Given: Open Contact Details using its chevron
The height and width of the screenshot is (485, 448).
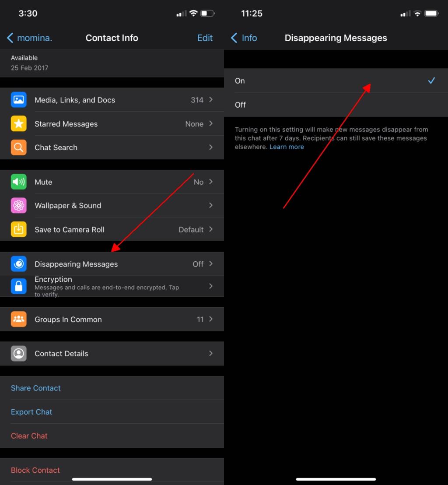Looking at the screenshot, I should click(x=210, y=353).
